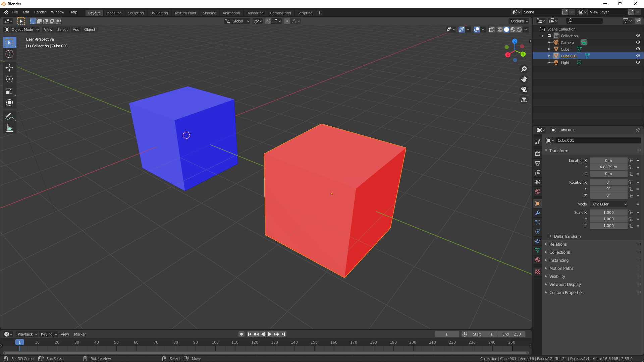
Task: Click the End frame field
Action: [511, 334]
